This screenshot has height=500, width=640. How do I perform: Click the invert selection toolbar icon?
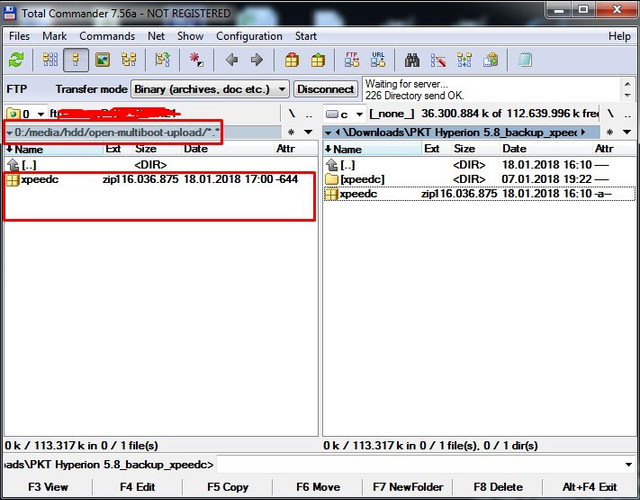point(162,60)
